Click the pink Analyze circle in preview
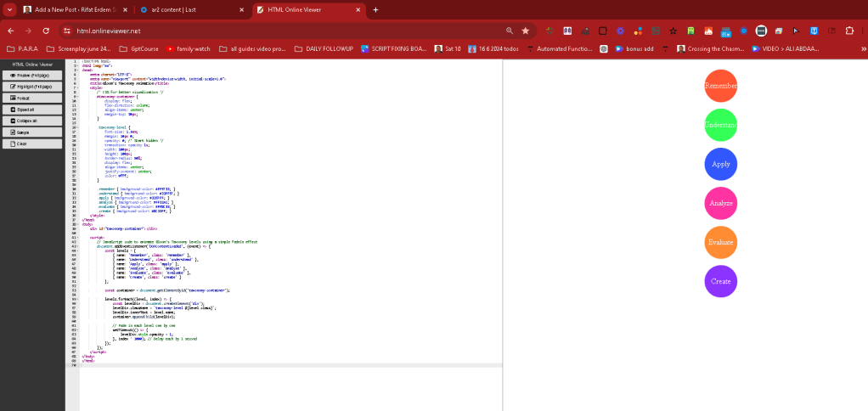Viewport: 868px width, 411px height. [721, 204]
